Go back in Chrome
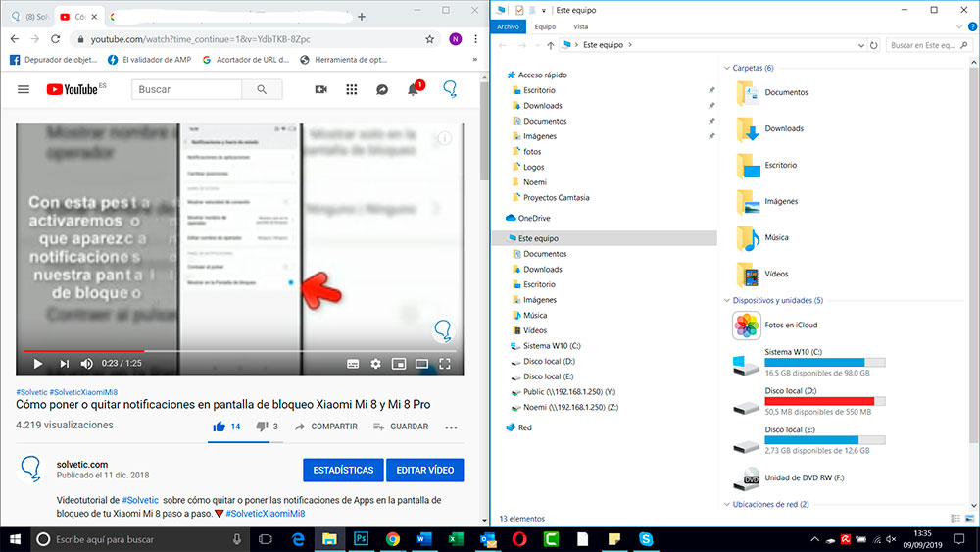This screenshot has height=552, width=980. click(15, 39)
